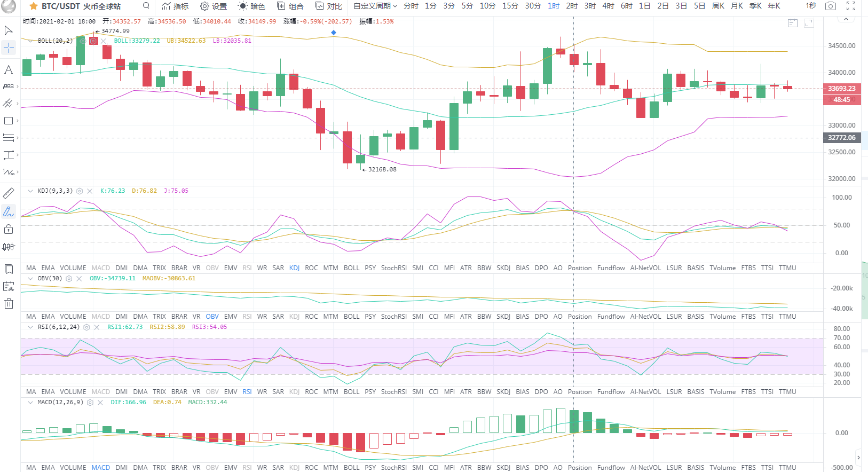The width and height of the screenshot is (868, 472).
Task: Collapse the MACD indicator panel
Action: pos(30,402)
